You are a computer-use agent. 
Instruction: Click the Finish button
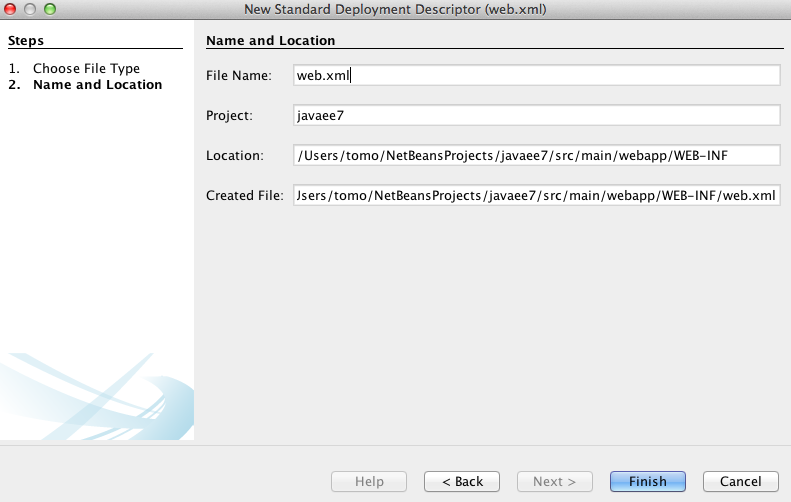click(647, 481)
